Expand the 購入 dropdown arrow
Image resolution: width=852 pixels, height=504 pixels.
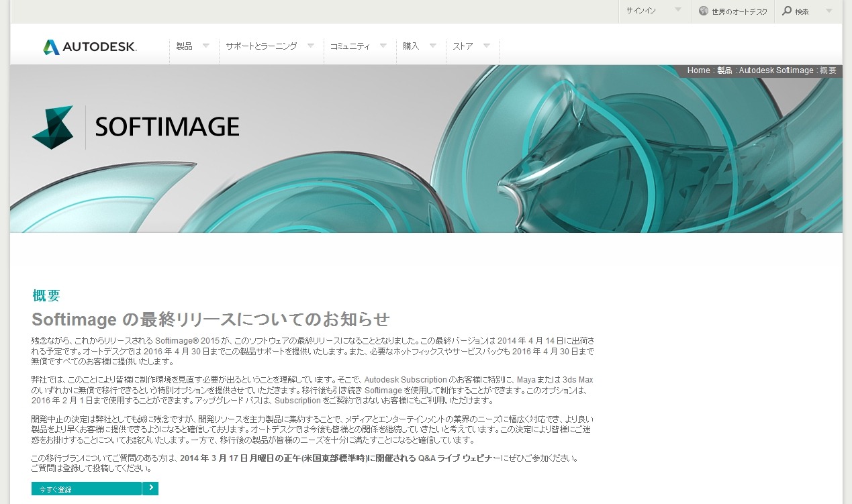point(434,45)
